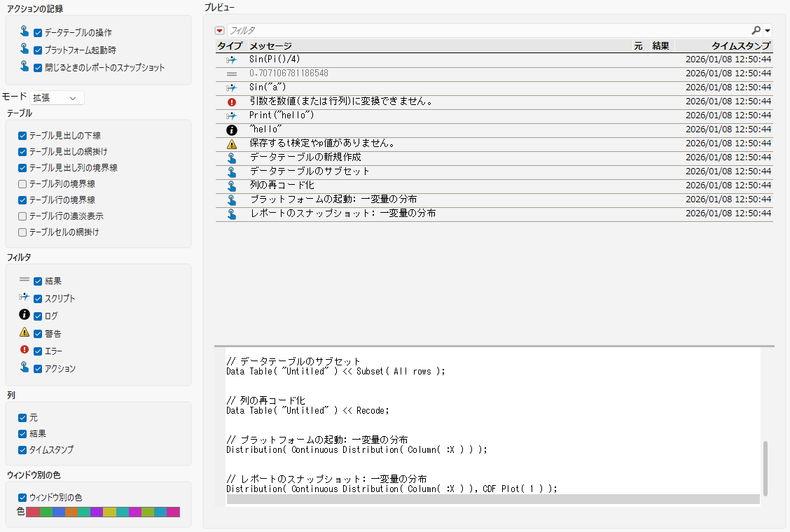Click action hand icon in filter section
Viewport: 790px width, 532px height.
pyautogui.click(x=25, y=367)
